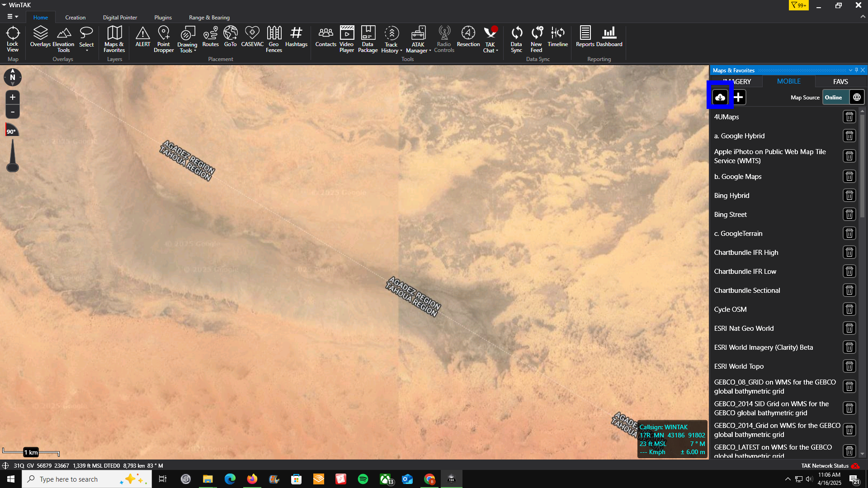Click the Windows search box
868x488 pixels.
click(86, 479)
